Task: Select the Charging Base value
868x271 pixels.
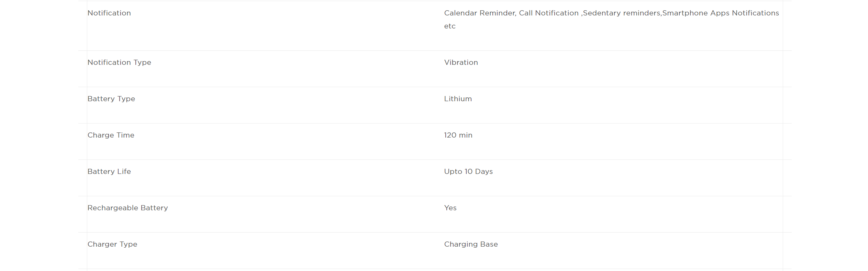Action: coord(471,244)
